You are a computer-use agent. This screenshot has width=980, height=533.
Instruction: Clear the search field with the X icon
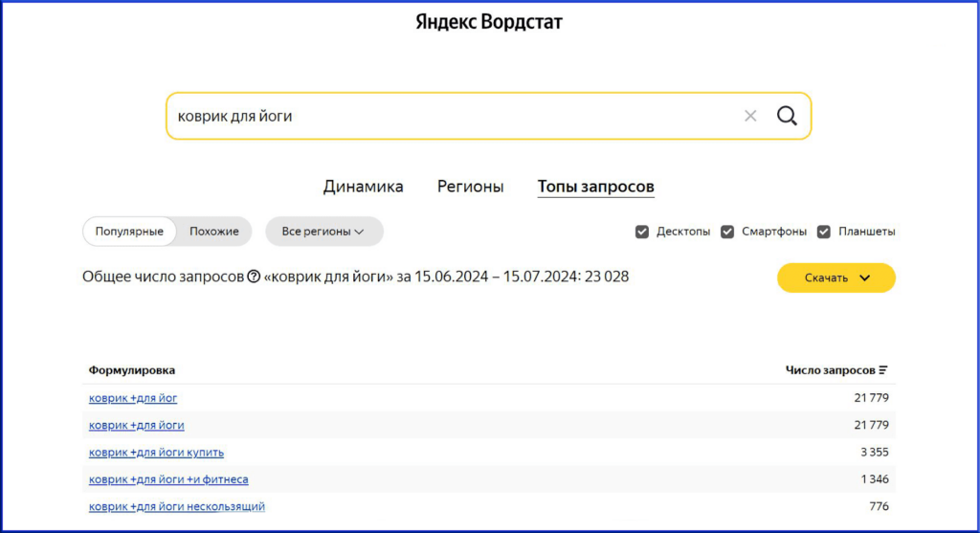[x=750, y=116]
